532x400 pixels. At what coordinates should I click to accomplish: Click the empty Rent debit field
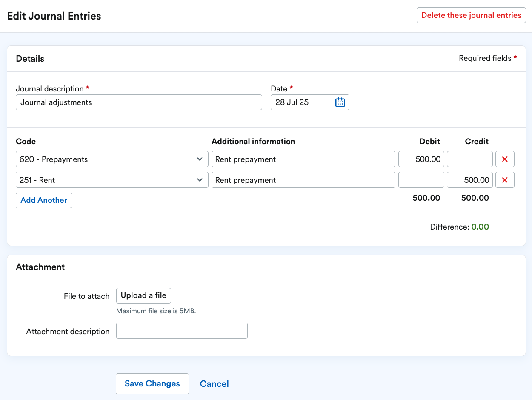(x=421, y=180)
